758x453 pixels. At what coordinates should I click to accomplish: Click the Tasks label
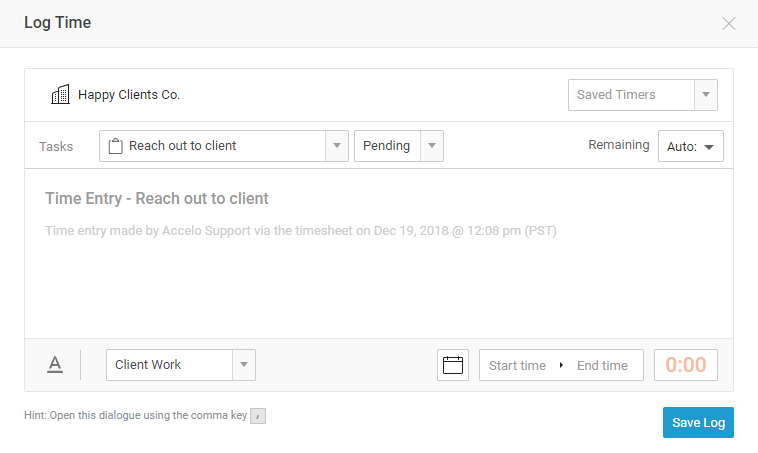click(56, 146)
